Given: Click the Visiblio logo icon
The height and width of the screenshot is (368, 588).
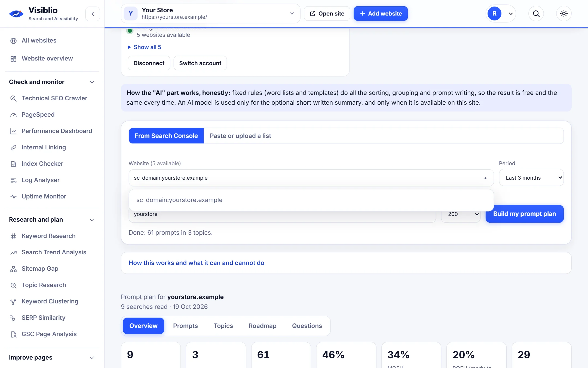Looking at the screenshot, I should click(x=16, y=13).
